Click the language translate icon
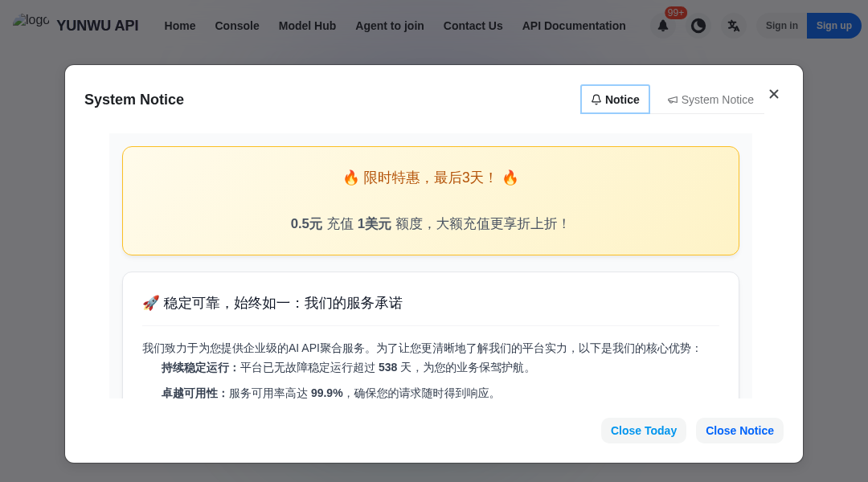The height and width of the screenshot is (482, 868). (x=733, y=26)
